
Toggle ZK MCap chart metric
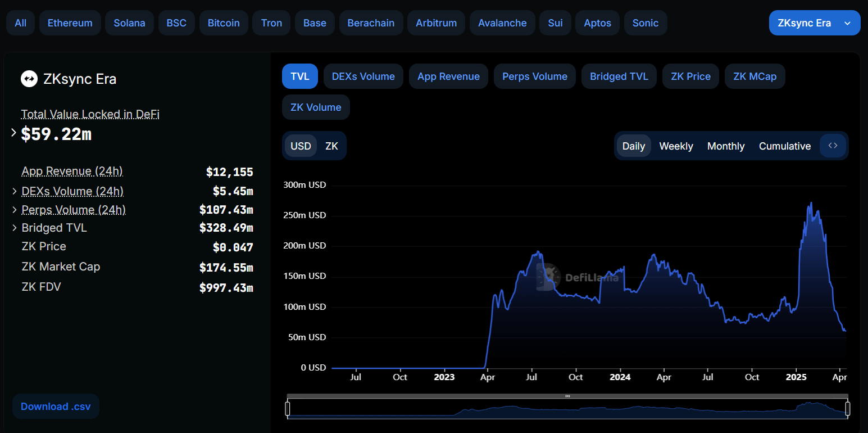pyautogui.click(x=755, y=76)
